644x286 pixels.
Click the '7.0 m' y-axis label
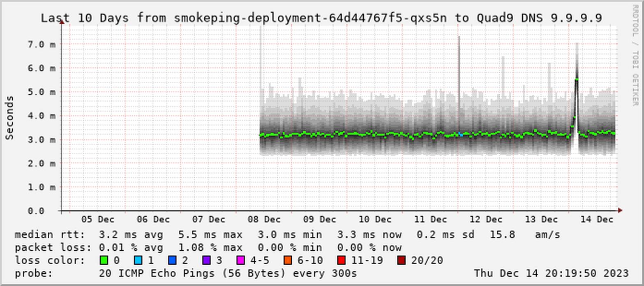41,44
